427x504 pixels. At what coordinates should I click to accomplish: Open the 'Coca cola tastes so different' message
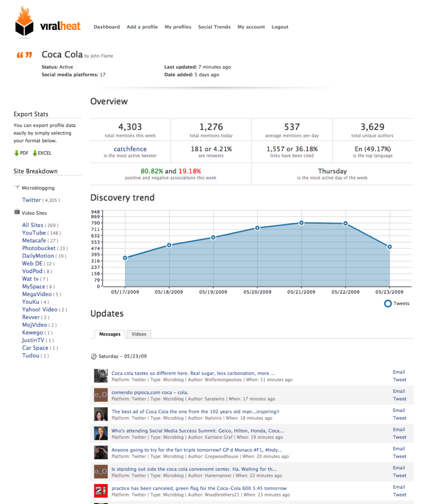pos(193,373)
